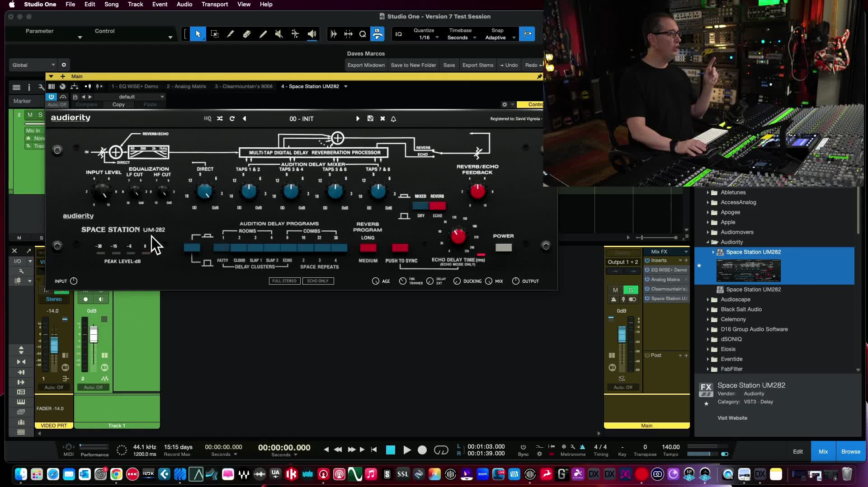This screenshot has width=868, height=487.
Task: Open the Audio menu
Action: 184,4
